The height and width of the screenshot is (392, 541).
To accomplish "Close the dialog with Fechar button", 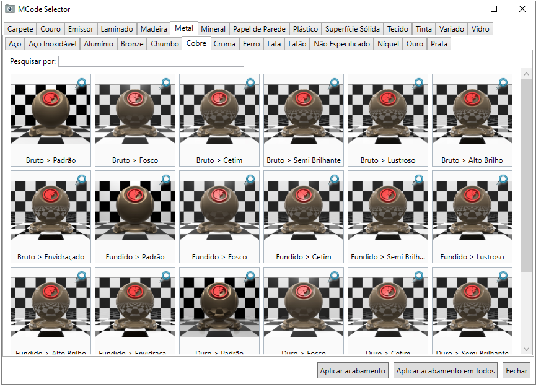I will pyautogui.click(x=516, y=370).
